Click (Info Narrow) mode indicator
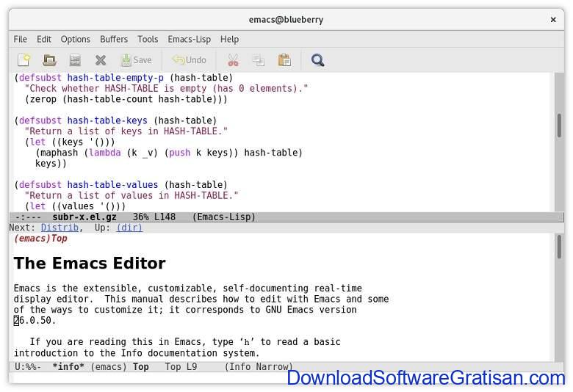This screenshot has width=573, height=392. point(259,366)
